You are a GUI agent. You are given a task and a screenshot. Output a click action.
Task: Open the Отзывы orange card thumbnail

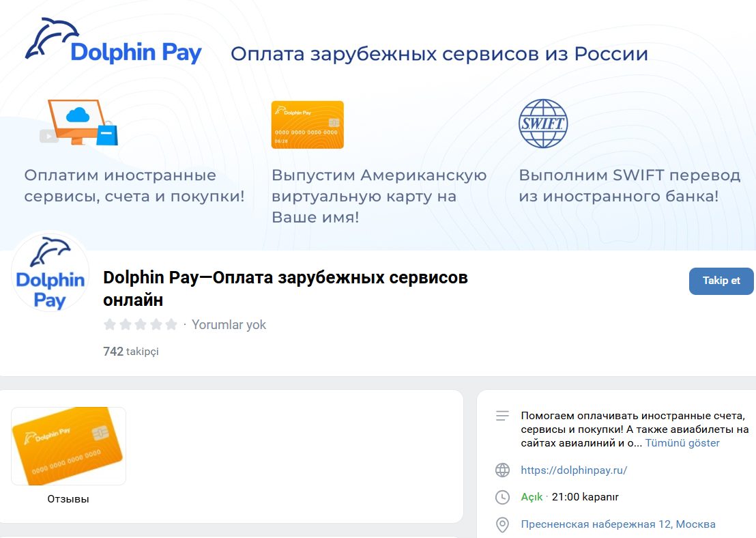pyautogui.click(x=68, y=447)
